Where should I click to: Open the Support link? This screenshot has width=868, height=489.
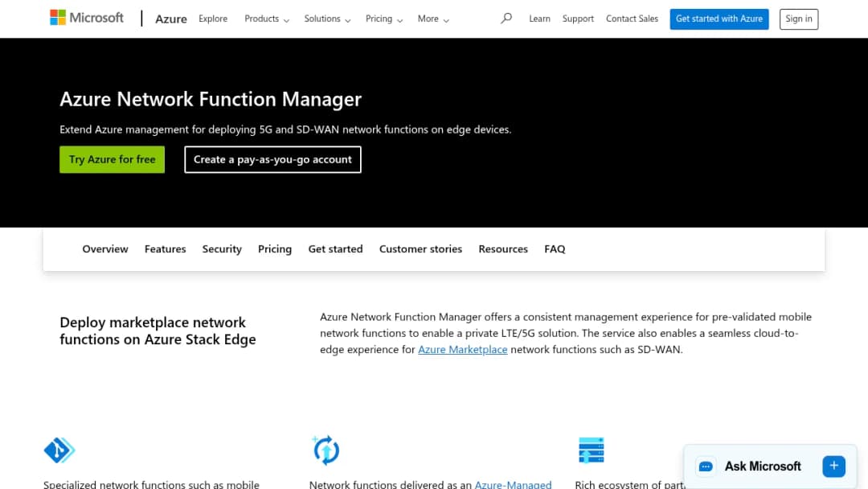point(578,18)
